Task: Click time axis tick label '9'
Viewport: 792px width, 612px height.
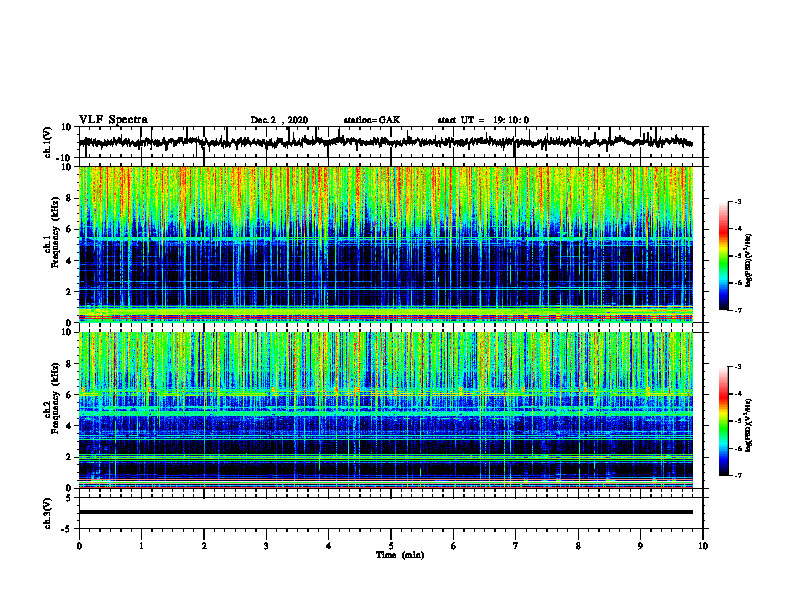Action: (640, 546)
